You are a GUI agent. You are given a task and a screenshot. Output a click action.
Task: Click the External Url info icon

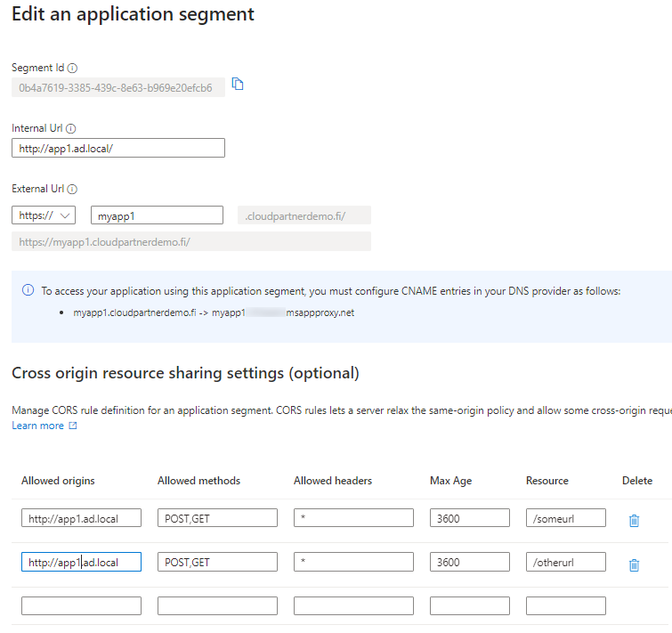(x=72, y=189)
